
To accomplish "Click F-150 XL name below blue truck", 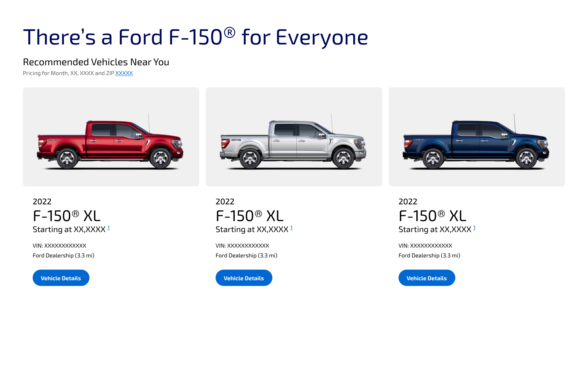I will point(432,216).
